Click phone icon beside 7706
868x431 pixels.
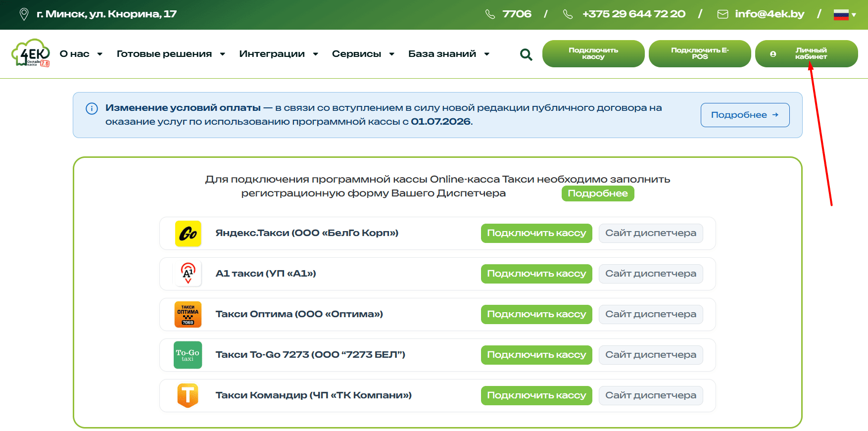[490, 14]
